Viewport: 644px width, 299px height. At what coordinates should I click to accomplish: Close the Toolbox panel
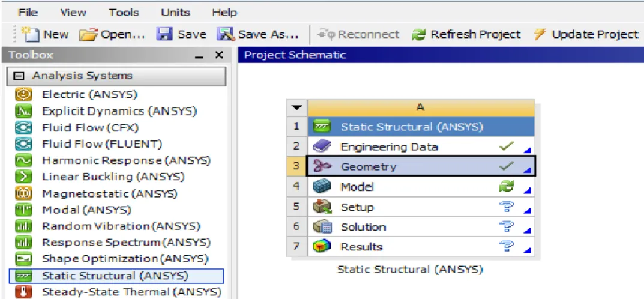pos(219,55)
